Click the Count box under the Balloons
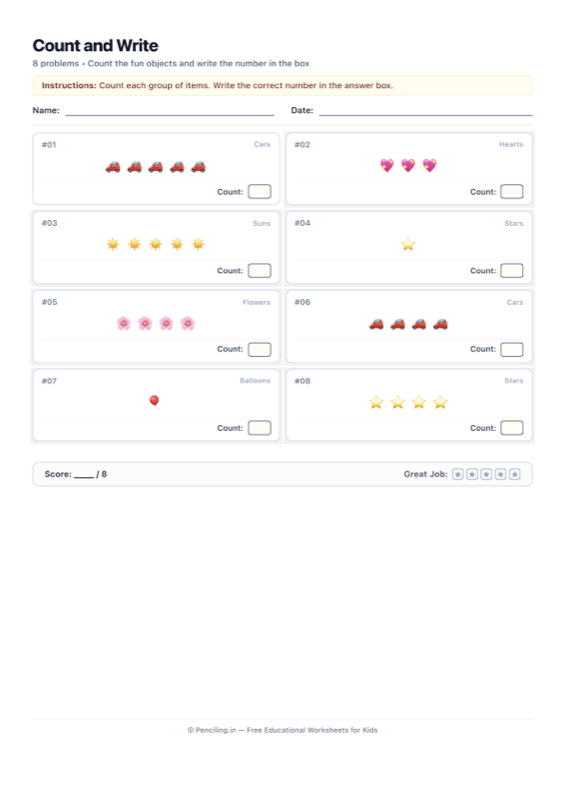This screenshot has width=565, height=800. [x=259, y=428]
